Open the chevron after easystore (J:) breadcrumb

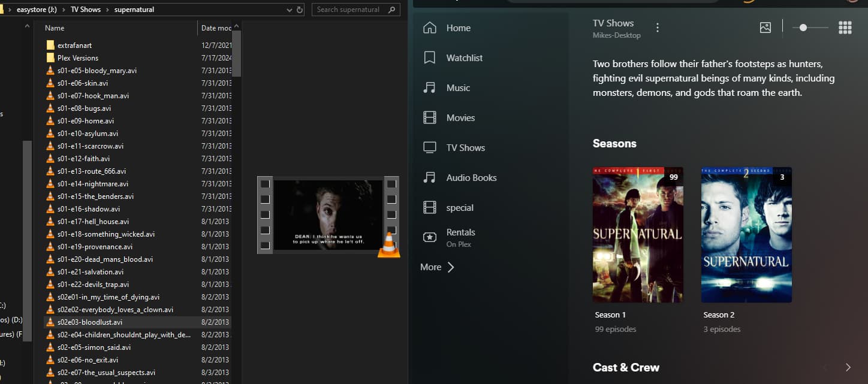tap(64, 10)
